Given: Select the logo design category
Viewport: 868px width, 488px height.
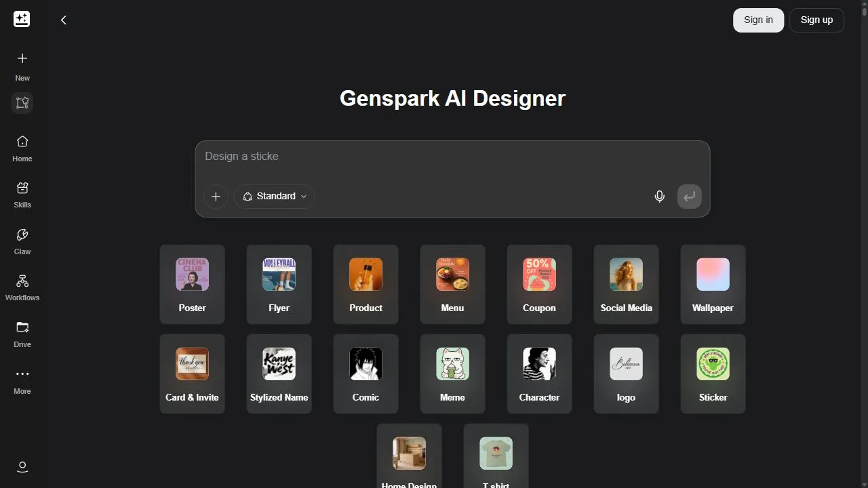Looking at the screenshot, I should [626, 374].
